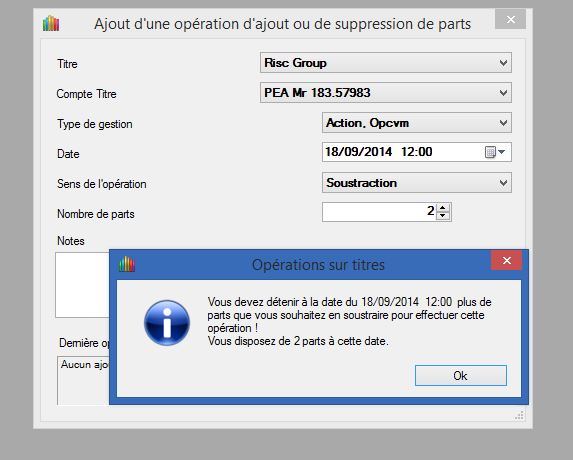The height and width of the screenshot is (460, 573).
Task: Click the Opérations sur titres title text
Action: pyautogui.click(x=318, y=265)
